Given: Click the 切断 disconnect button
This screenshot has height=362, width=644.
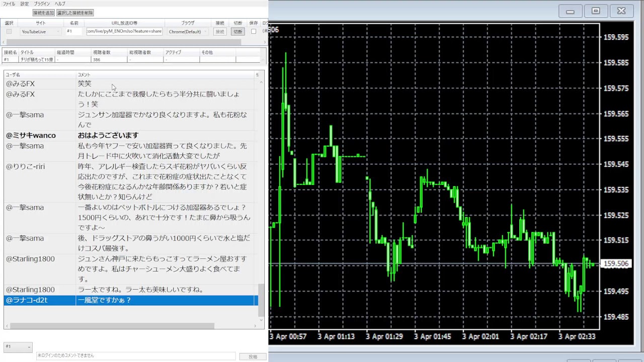Looking at the screenshot, I should click(x=237, y=31).
